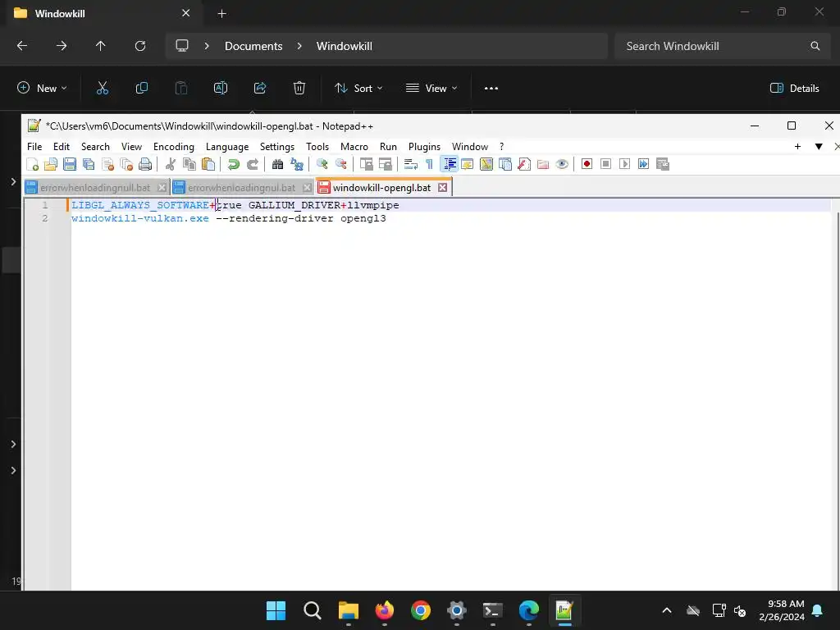The image size is (840, 630).
Task: Click the Print icon in Notepad++
Action: pos(145,164)
